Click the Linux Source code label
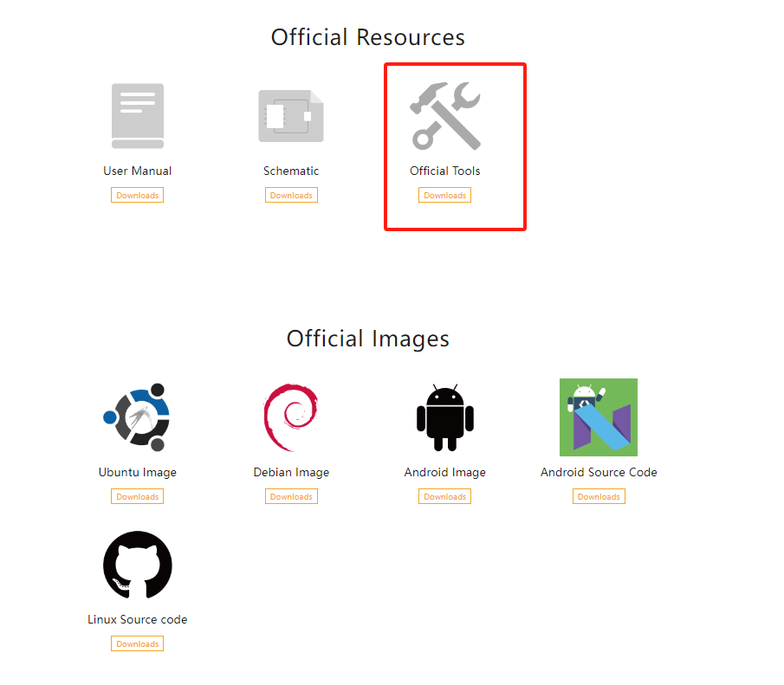 [138, 619]
